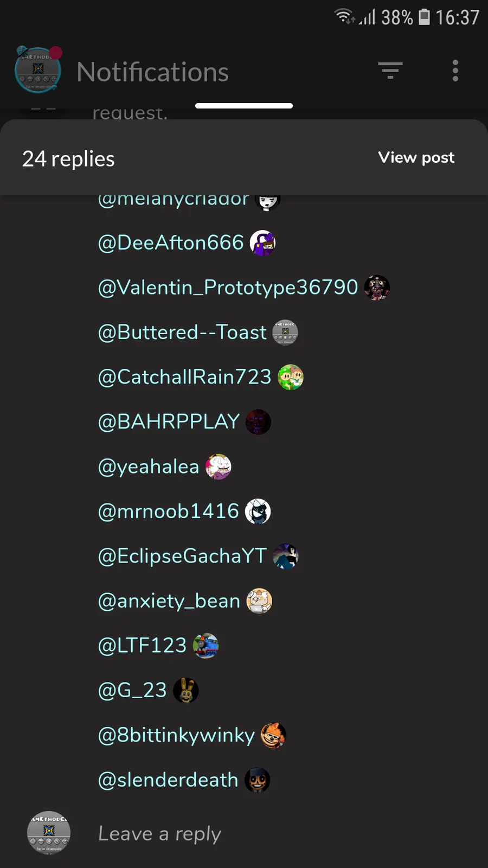Tap the avatar beside @mrnoob1416

point(258,512)
